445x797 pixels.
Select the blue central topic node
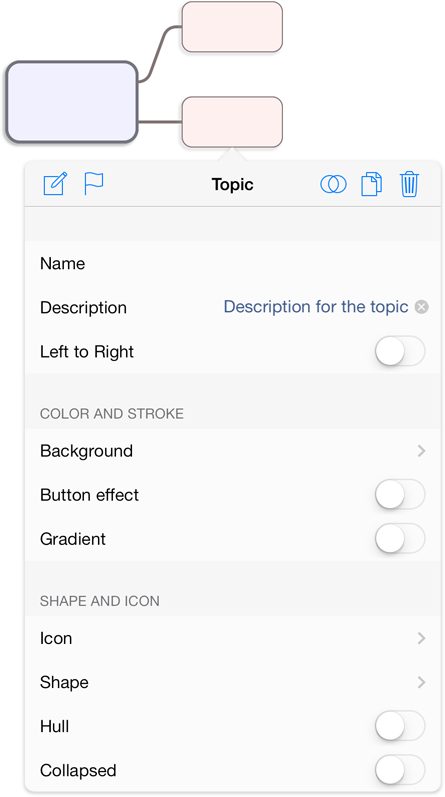click(x=72, y=102)
